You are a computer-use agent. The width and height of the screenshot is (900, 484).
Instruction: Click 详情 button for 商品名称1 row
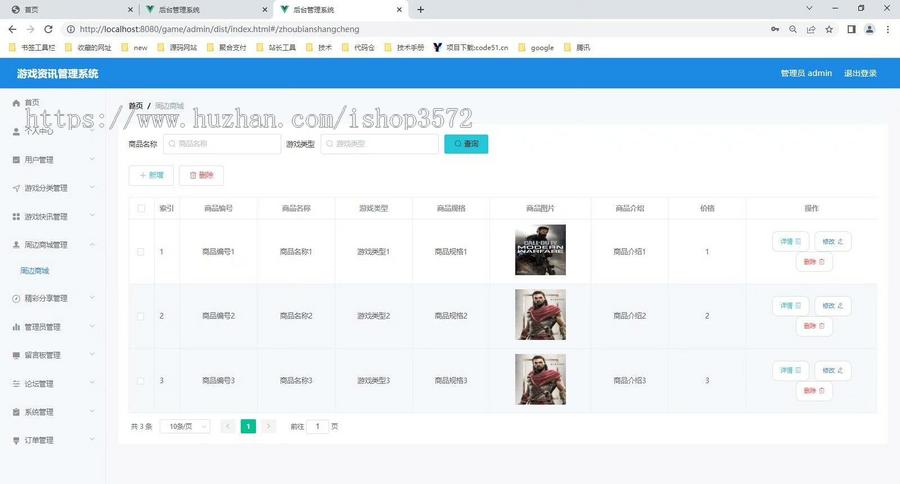point(790,242)
